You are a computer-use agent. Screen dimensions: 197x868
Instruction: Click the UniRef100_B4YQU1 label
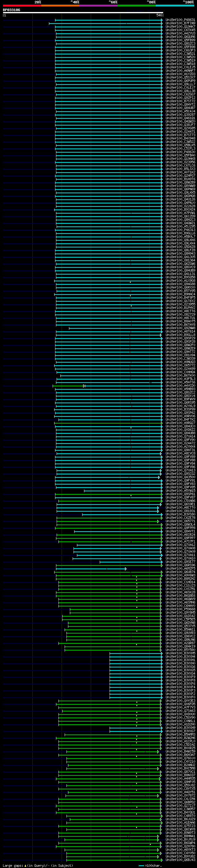180,812
